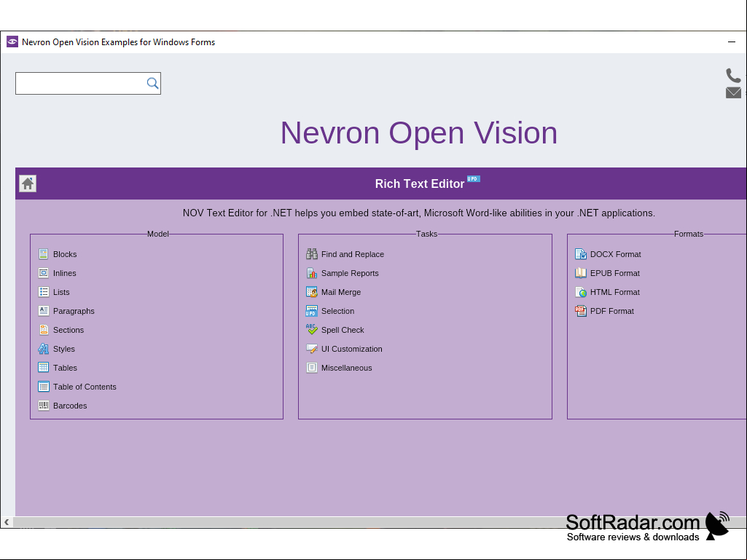Click the Tables example icon
The width and height of the screenshot is (747, 560).
coord(43,368)
